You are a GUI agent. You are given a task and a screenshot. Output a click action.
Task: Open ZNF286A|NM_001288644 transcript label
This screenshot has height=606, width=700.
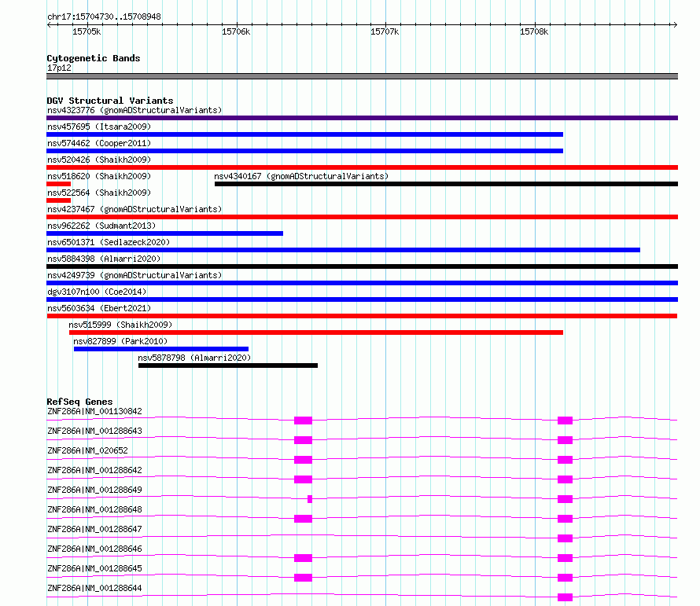[x=94, y=588]
